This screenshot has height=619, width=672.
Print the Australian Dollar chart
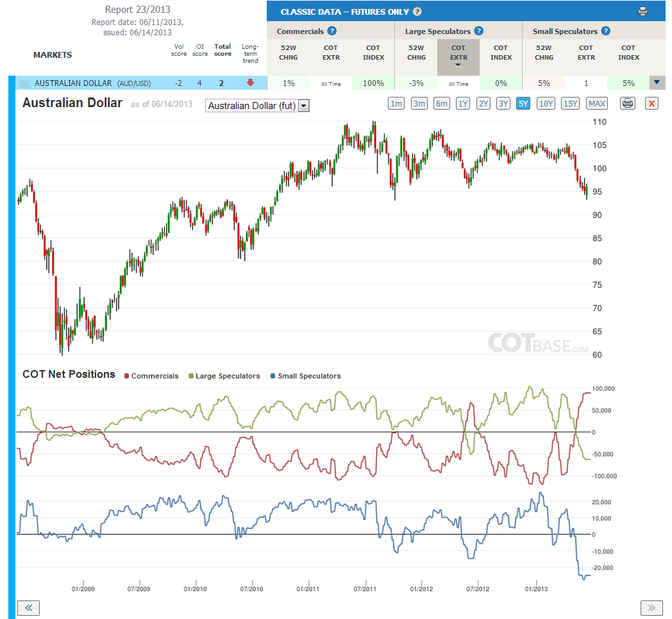click(627, 103)
